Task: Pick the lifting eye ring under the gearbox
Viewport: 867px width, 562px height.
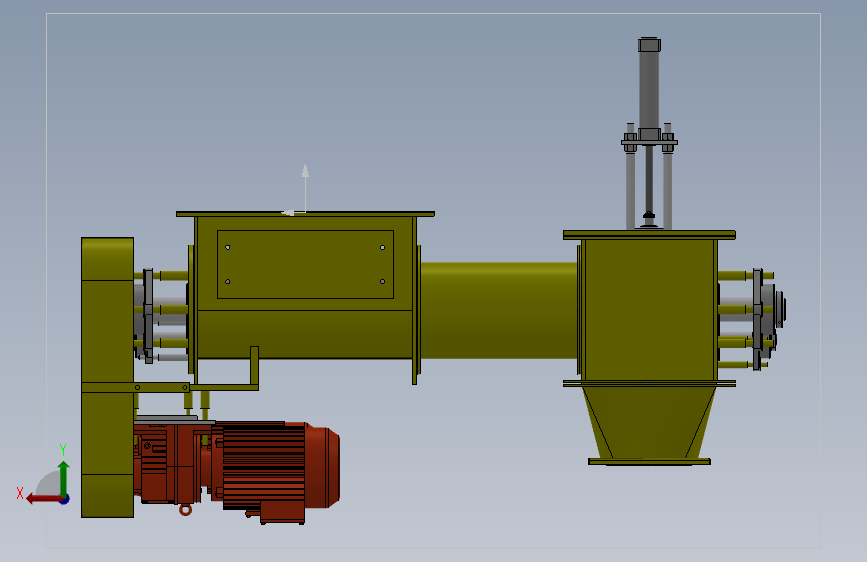Action: (185, 509)
